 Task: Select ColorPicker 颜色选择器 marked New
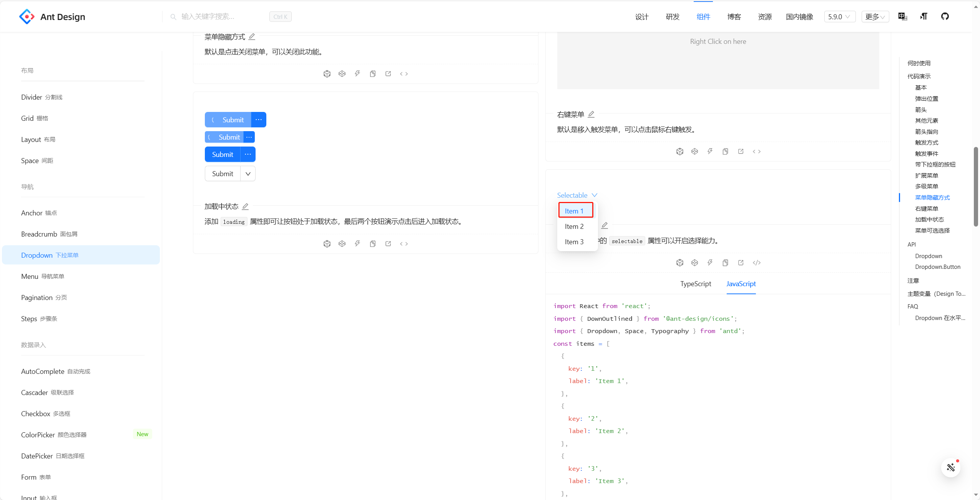(54, 435)
